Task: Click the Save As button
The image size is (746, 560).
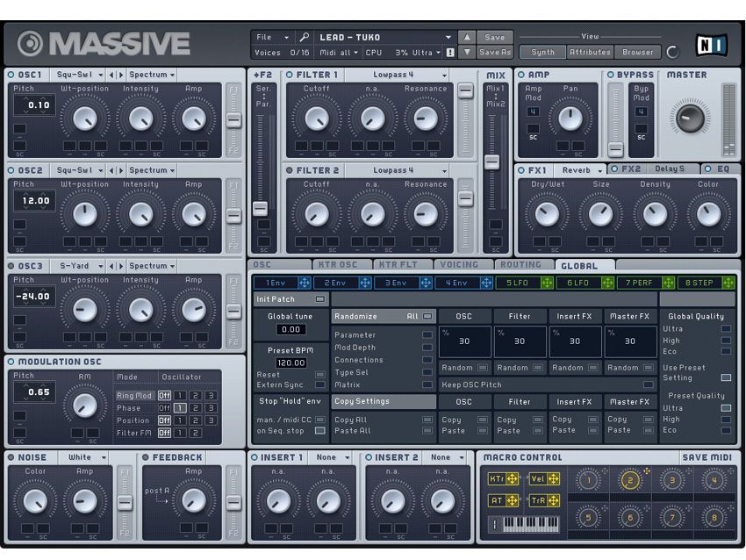Action: tap(493, 51)
